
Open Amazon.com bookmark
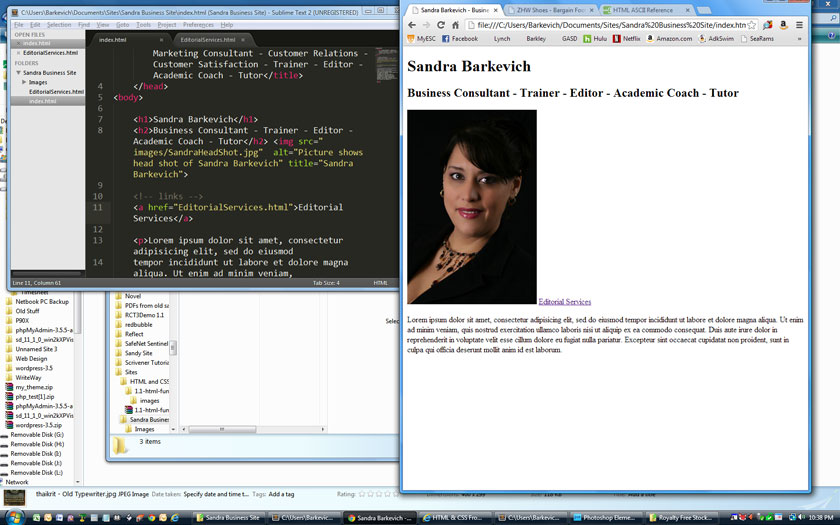click(x=669, y=39)
